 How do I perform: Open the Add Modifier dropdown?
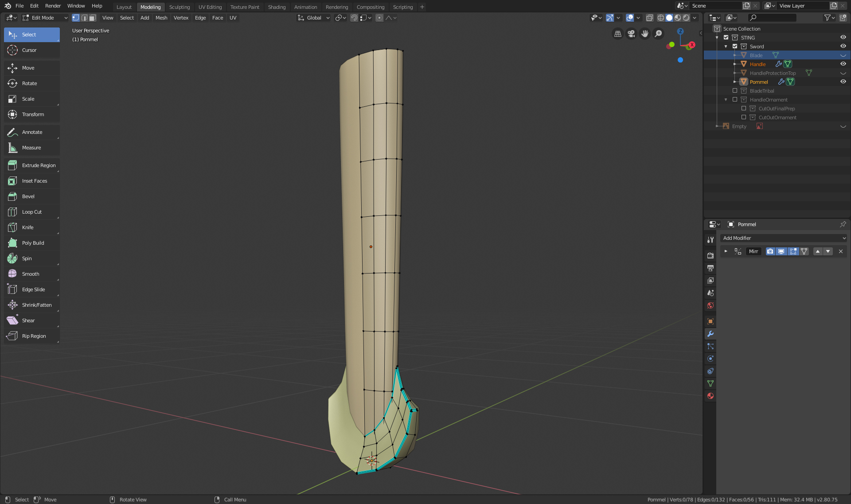point(784,238)
